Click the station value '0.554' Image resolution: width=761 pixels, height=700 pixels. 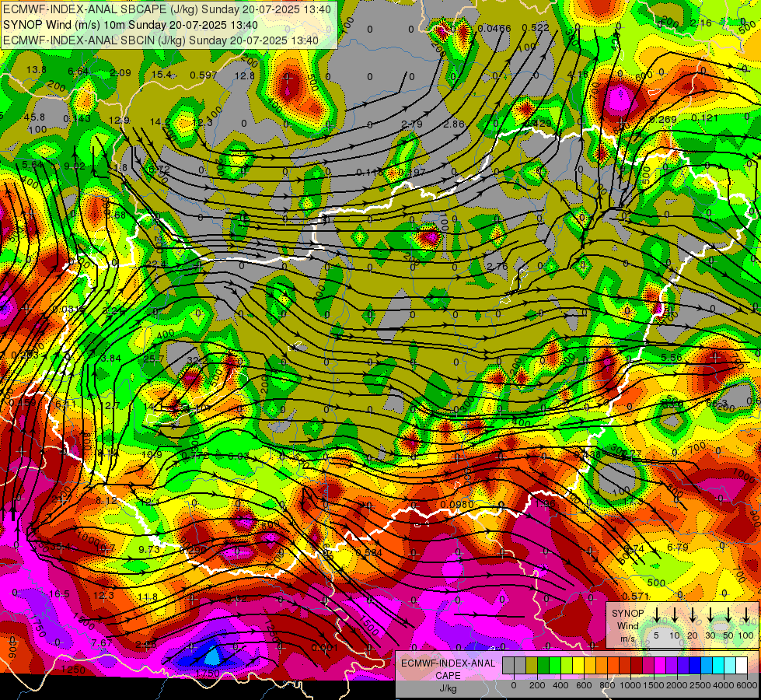369,552
